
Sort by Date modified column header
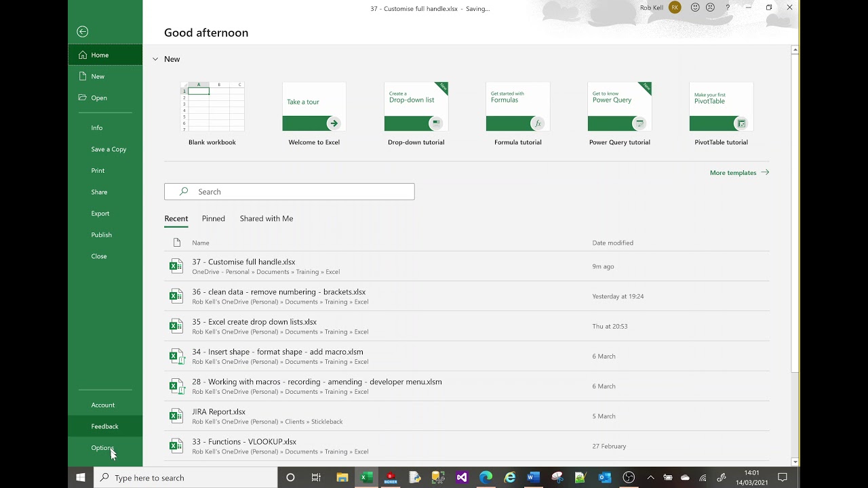point(612,243)
